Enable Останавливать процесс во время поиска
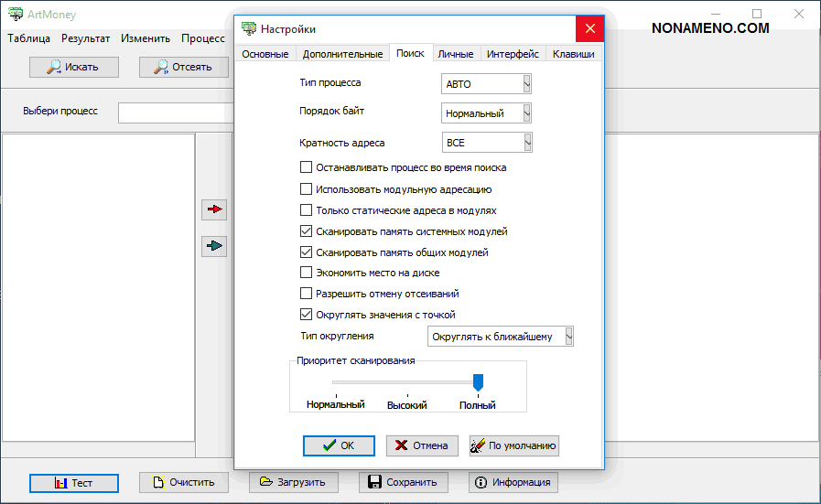The width and height of the screenshot is (821, 504). click(306, 167)
